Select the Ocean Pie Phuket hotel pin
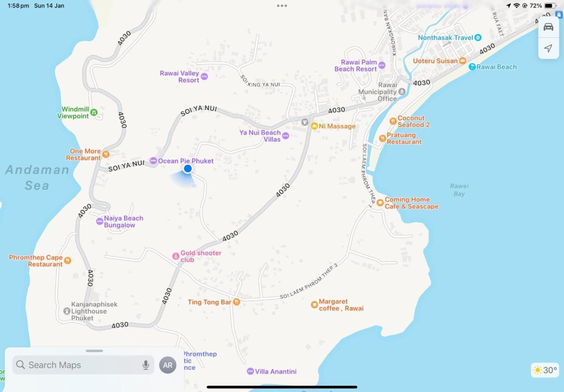This screenshot has height=392, width=564. tap(153, 161)
